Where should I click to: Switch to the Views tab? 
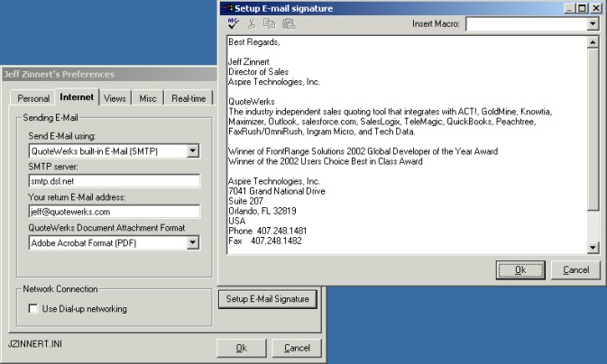tap(115, 97)
